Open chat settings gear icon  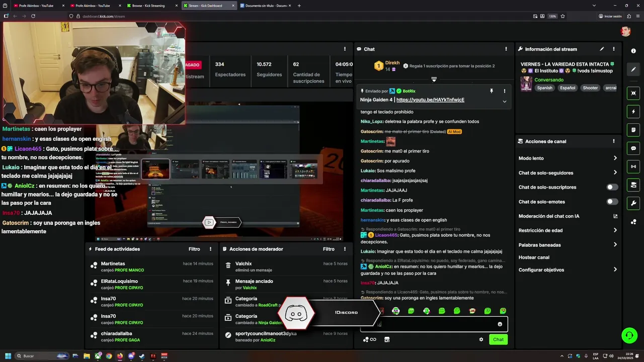point(481,339)
